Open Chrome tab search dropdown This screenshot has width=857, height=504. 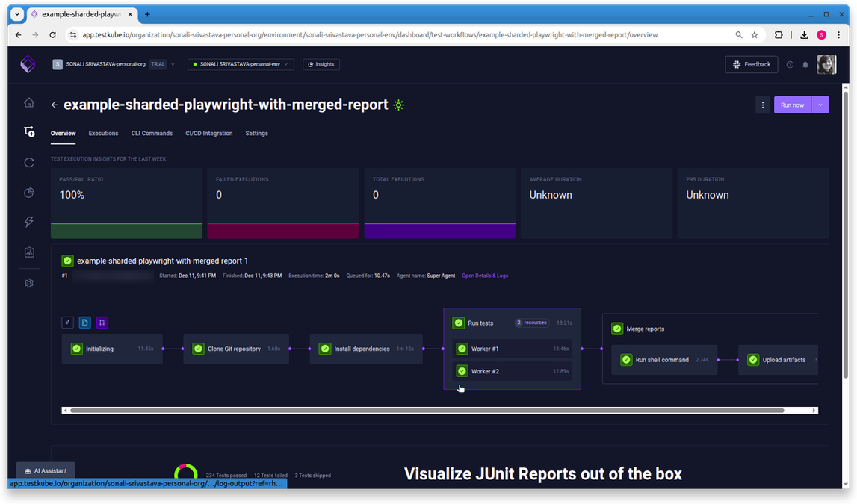[x=17, y=14]
